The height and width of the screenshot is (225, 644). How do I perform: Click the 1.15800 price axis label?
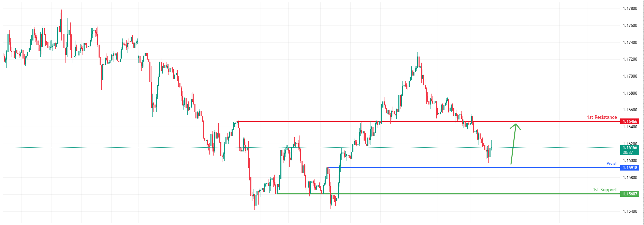coord(630,178)
